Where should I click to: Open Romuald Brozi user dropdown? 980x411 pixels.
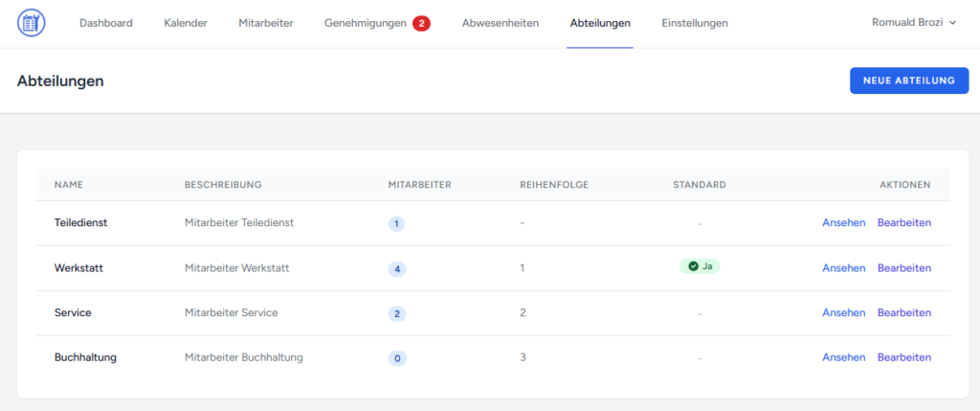click(x=913, y=23)
